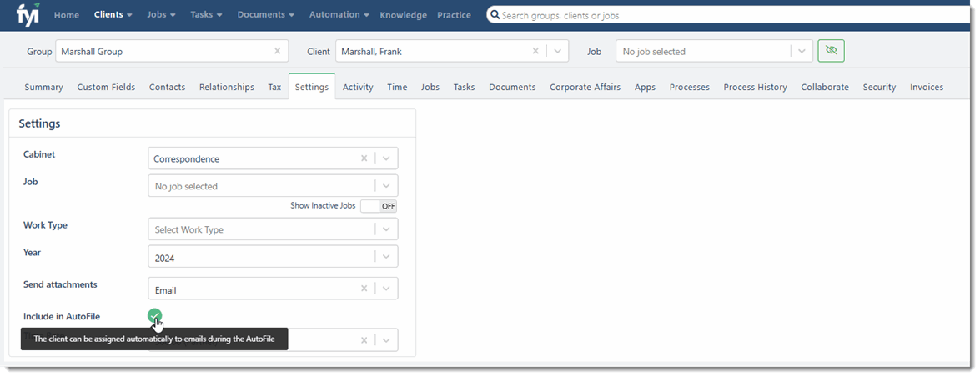Click into the Group field
980x377 pixels.
(172, 51)
